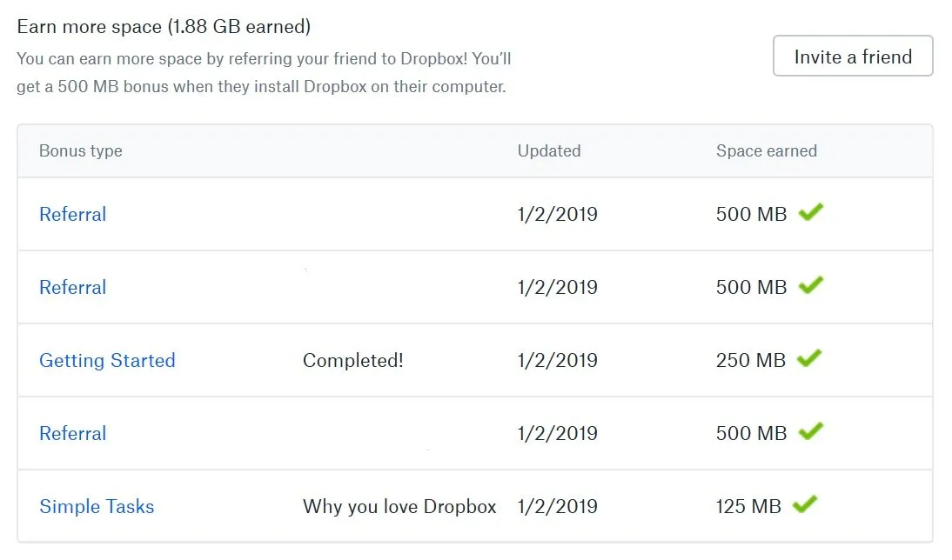Click the green checkmark beside 250 MB

pos(809,358)
